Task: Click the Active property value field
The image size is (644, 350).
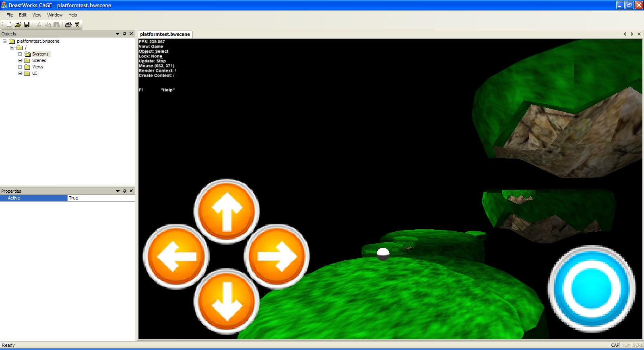Action: (101, 198)
